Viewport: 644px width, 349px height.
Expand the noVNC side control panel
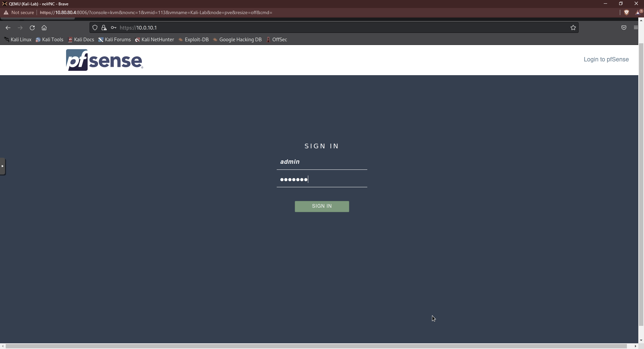(3, 166)
